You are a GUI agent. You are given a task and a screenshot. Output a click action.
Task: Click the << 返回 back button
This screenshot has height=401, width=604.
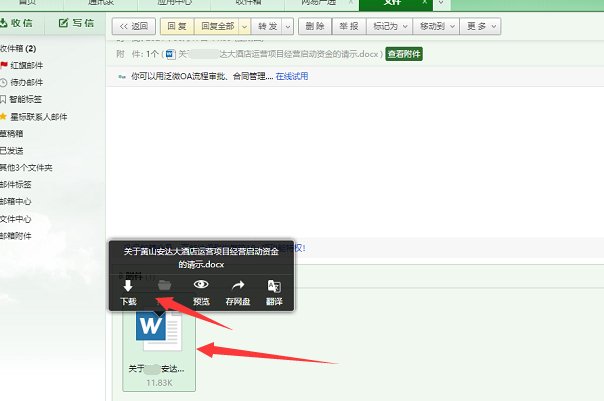click(x=134, y=26)
